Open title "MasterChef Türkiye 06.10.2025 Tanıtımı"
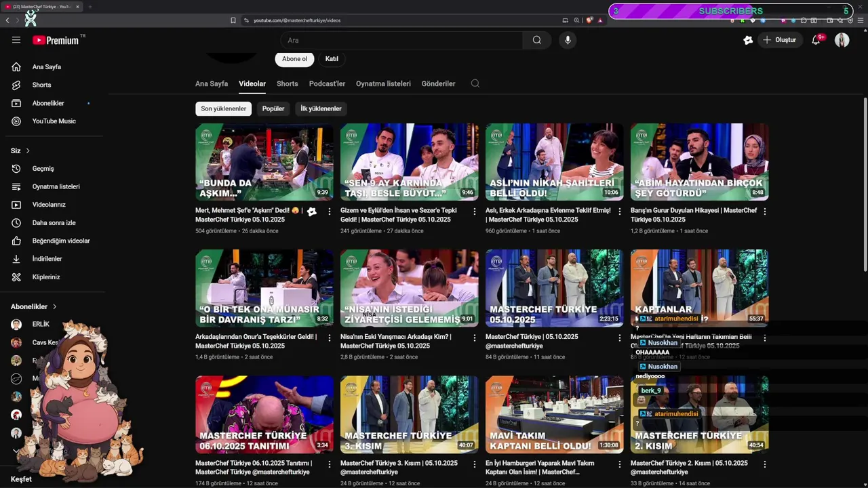The image size is (868, 488). [254, 468]
